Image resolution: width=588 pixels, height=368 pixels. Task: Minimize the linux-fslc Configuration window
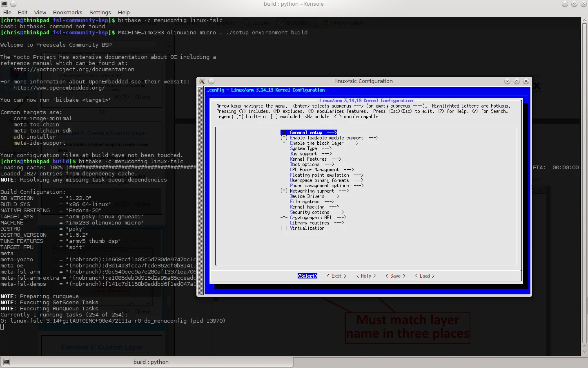tap(507, 81)
